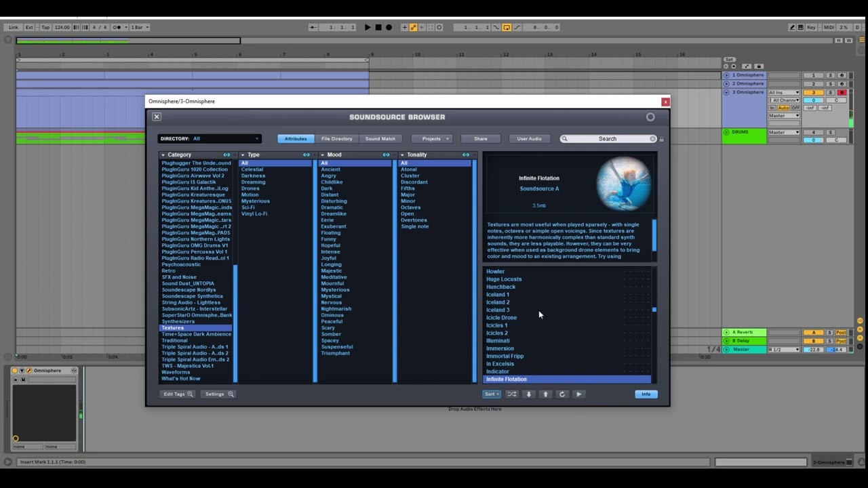Image resolution: width=868 pixels, height=488 pixels.
Task: Close the Soundsource Browser with top-left X
Action: (x=157, y=117)
